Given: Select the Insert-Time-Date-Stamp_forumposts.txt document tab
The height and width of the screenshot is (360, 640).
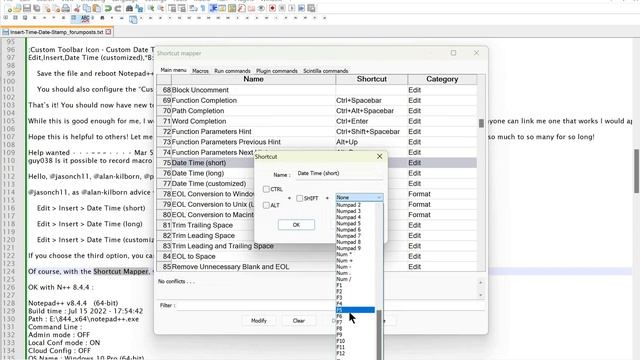Looking at the screenshot, I should [x=56, y=32].
